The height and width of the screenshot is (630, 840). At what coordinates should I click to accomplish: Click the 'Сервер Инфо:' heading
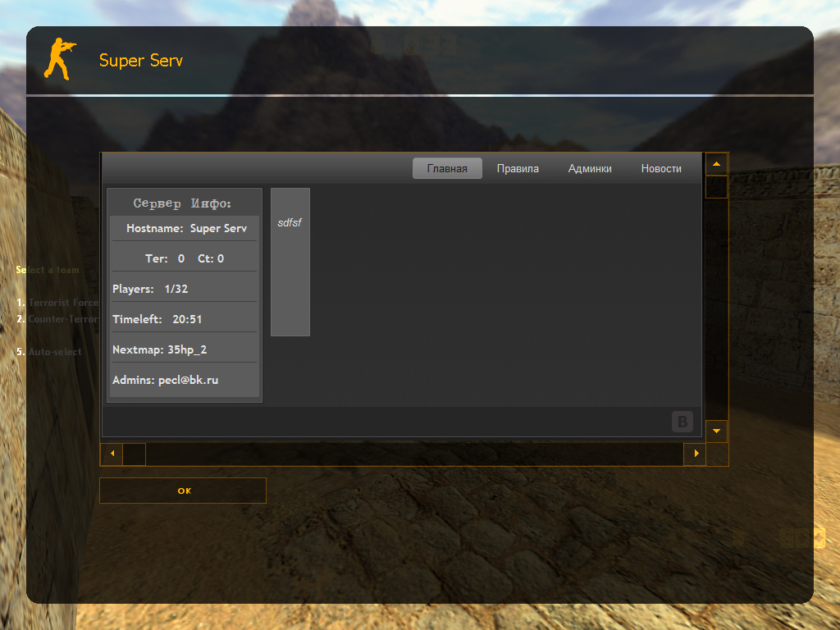182,203
